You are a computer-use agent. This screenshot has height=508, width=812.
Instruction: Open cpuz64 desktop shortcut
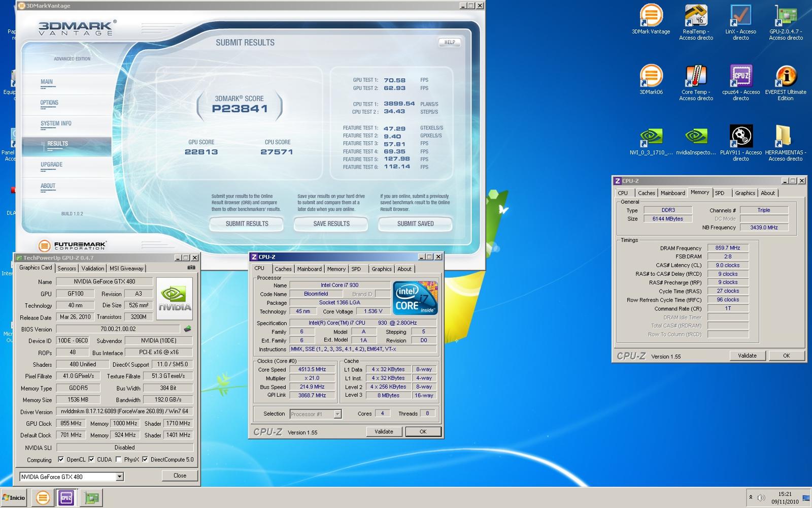740,83
